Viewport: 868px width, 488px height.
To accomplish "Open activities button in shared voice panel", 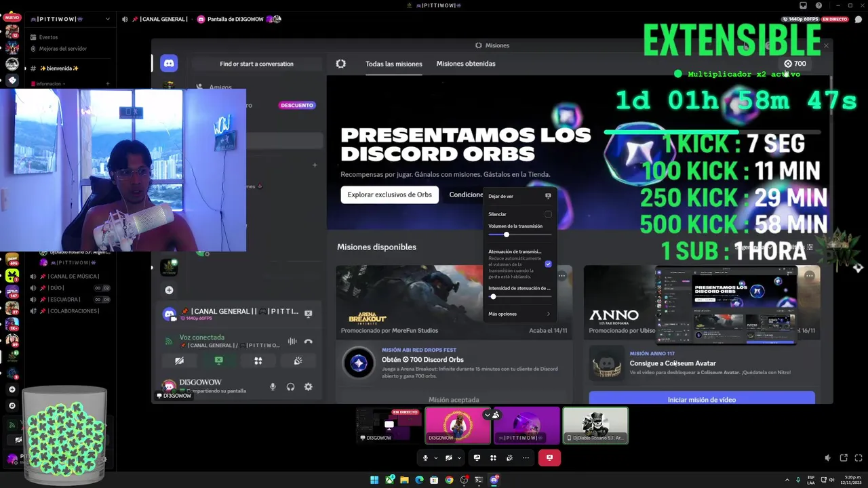I will pos(258,361).
